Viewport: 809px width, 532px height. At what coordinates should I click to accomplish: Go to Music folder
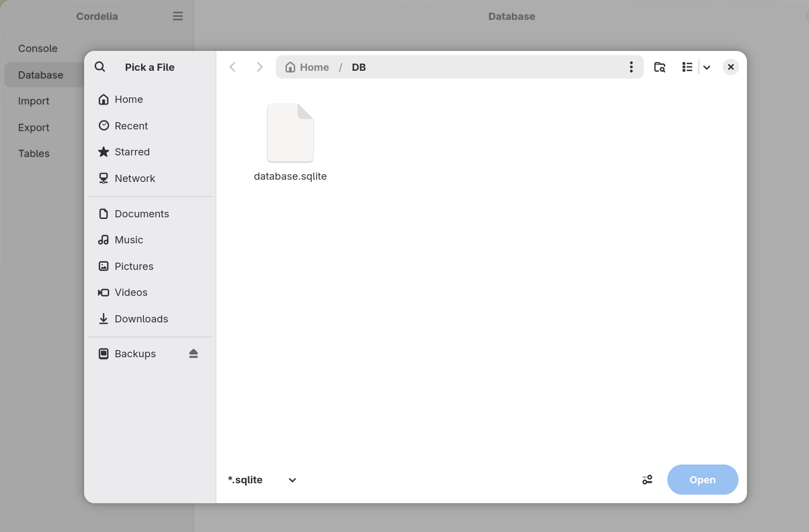(151, 240)
